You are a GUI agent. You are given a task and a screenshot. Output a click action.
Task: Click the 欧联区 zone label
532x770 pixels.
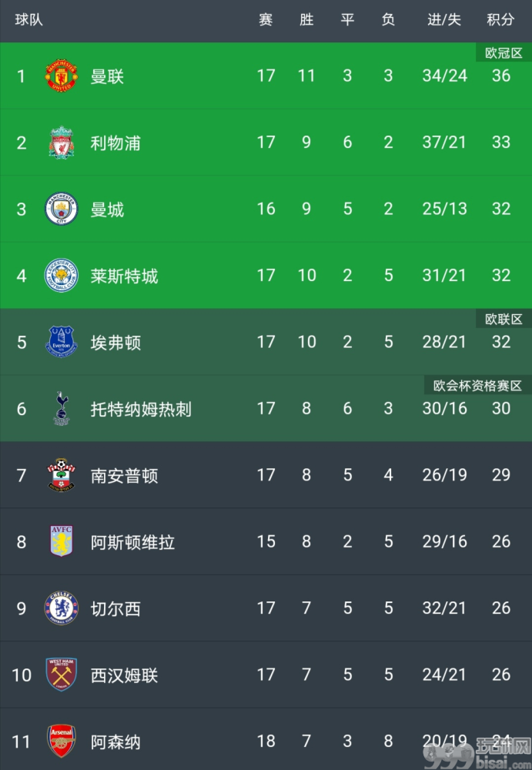[x=504, y=319]
